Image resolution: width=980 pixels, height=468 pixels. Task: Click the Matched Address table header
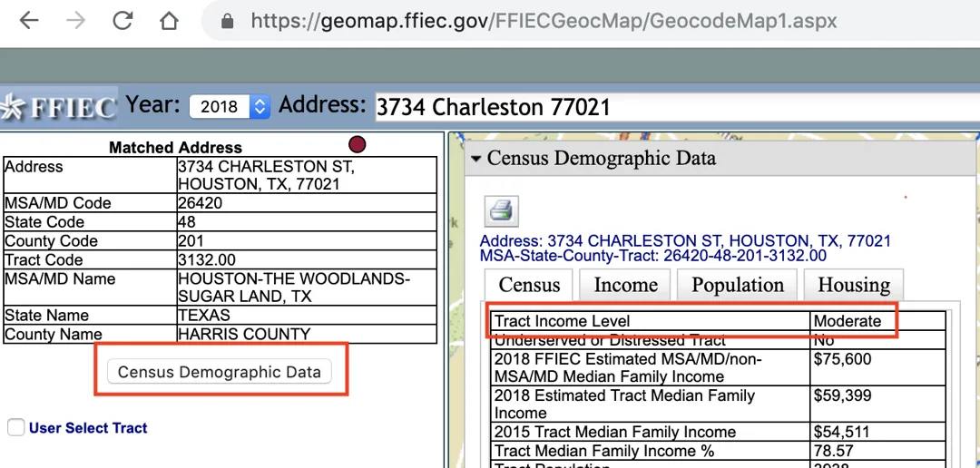point(176,148)
